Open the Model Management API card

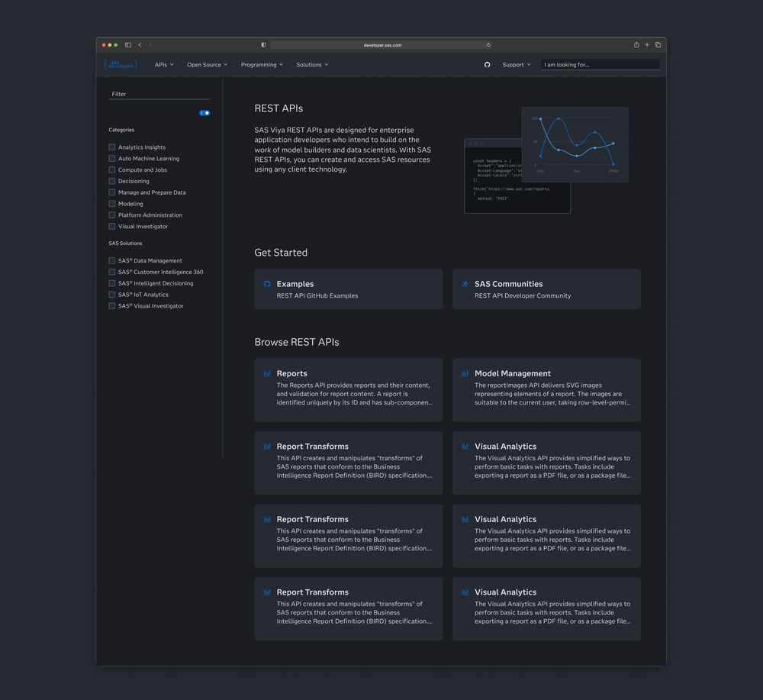[x=546, y=390]
